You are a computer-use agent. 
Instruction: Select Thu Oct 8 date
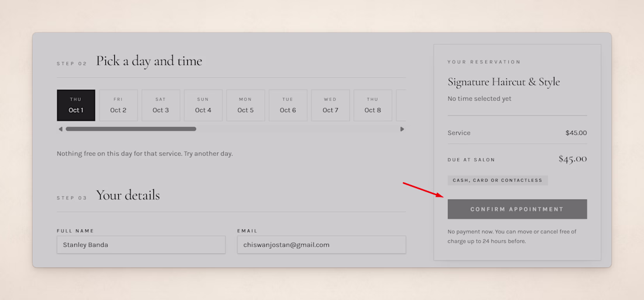point(373,105)
